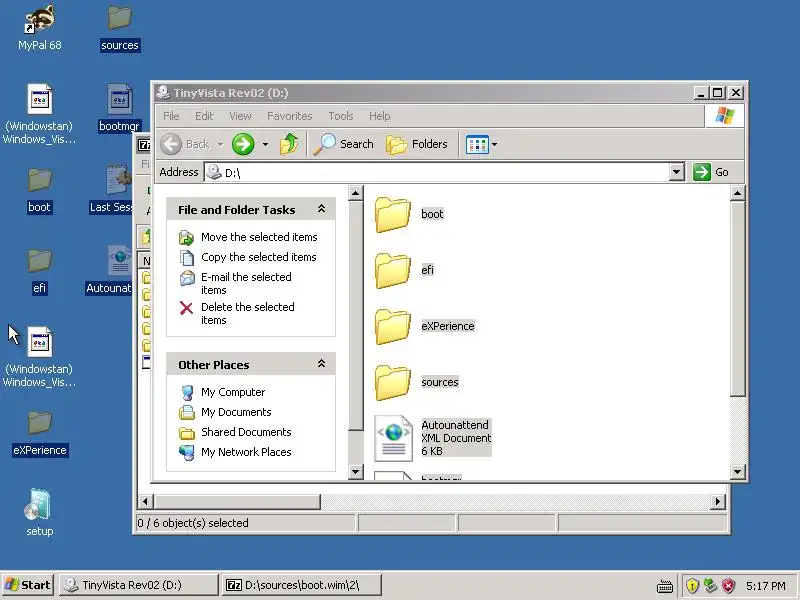
Task: Collapse the Other Places panel
Action: tap(321, 364)
